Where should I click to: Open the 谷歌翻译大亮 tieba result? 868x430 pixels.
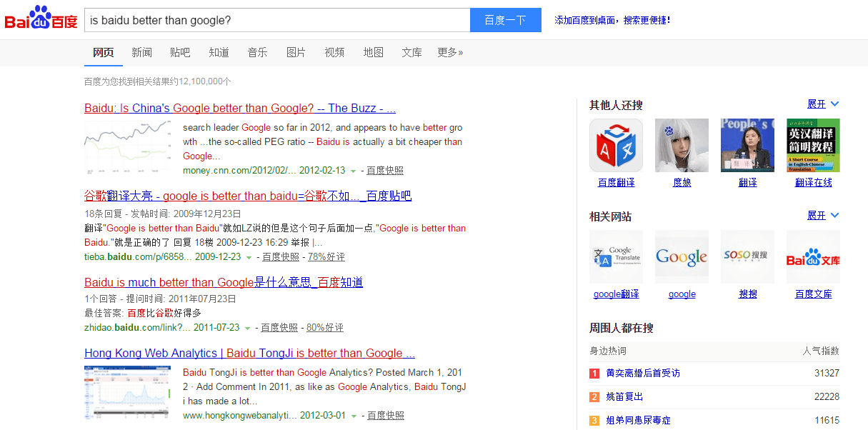coord(248,196)
